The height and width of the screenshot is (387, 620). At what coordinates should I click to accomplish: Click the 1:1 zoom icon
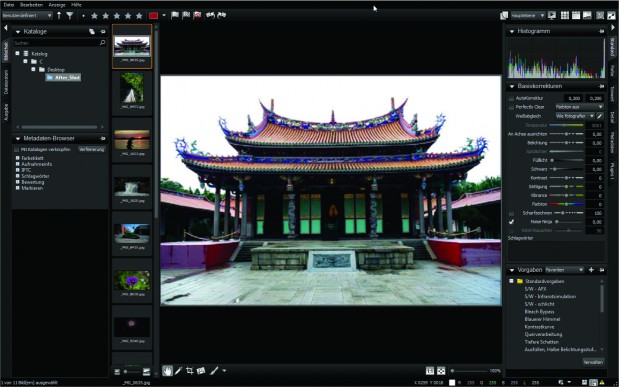(x=430, y=371)
